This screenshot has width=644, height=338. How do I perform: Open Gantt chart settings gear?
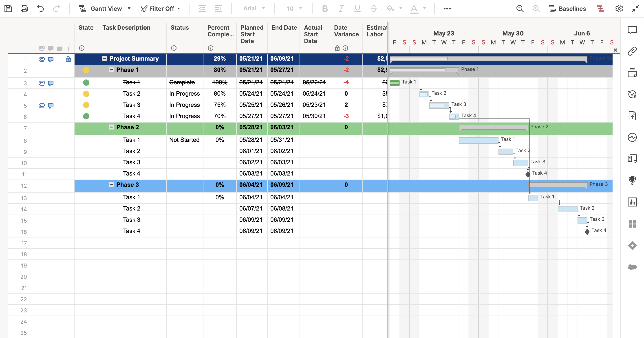coord(619,9)
